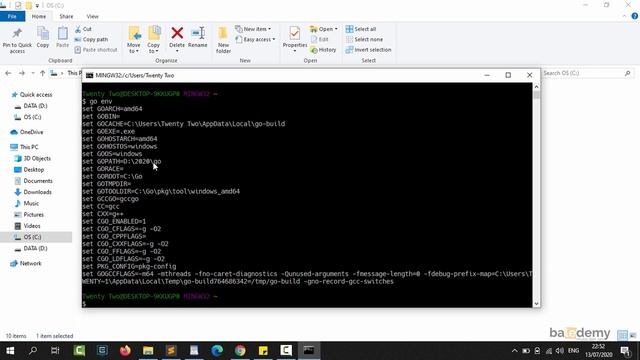Click the terminal scrollbar up arrow
The width and height of the screenshot is (640, 360).
click(x=536, y=87)
